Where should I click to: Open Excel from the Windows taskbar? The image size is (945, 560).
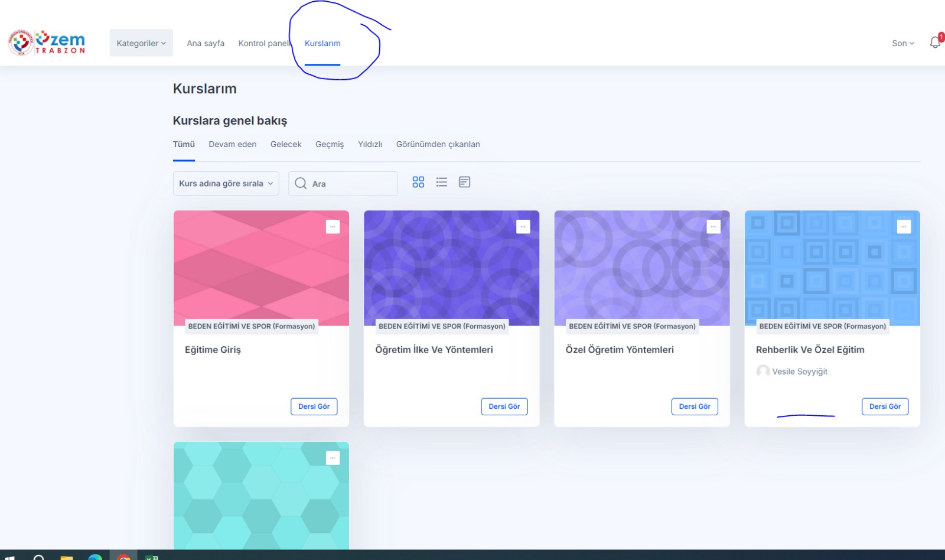[x=152, y=556]
